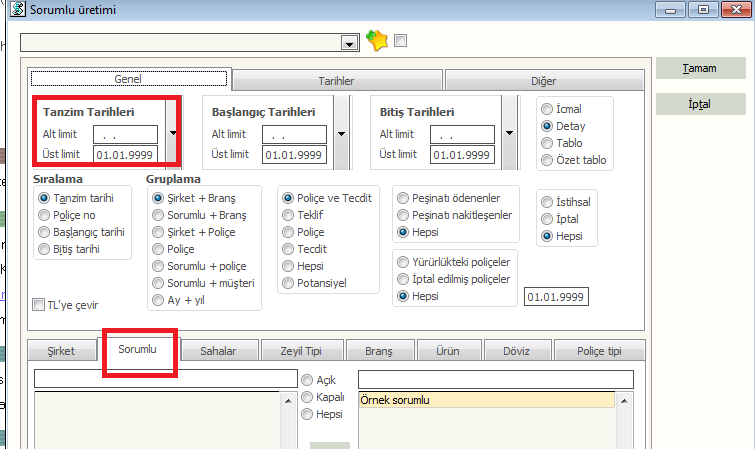755x449 pixels.
Task: Click the yellow star favorites icon
Action: [376, 41]
